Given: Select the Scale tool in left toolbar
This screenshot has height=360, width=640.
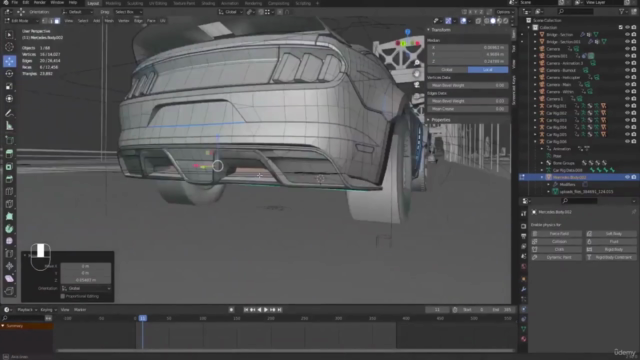Looking at the screenshot, I should pos(9,86).
